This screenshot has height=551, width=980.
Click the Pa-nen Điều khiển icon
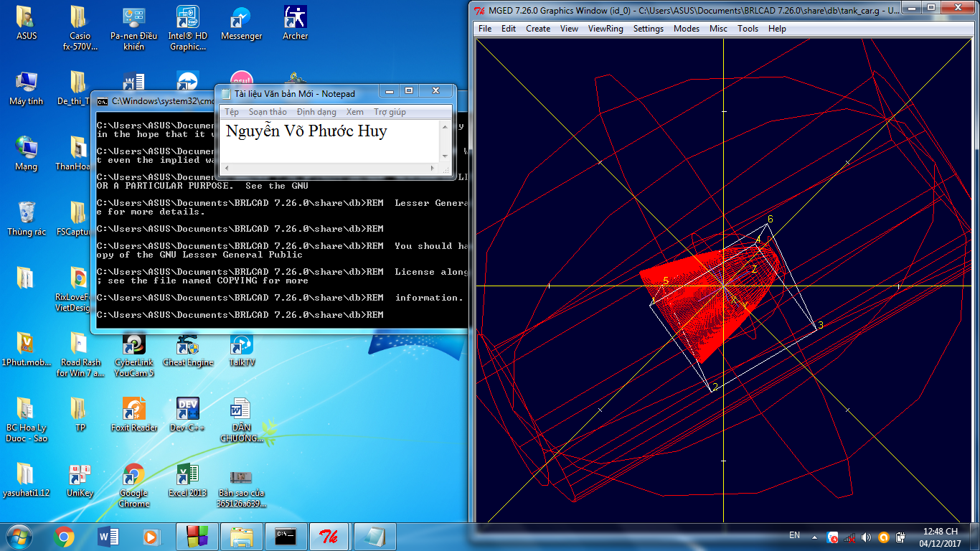[133, 29]
